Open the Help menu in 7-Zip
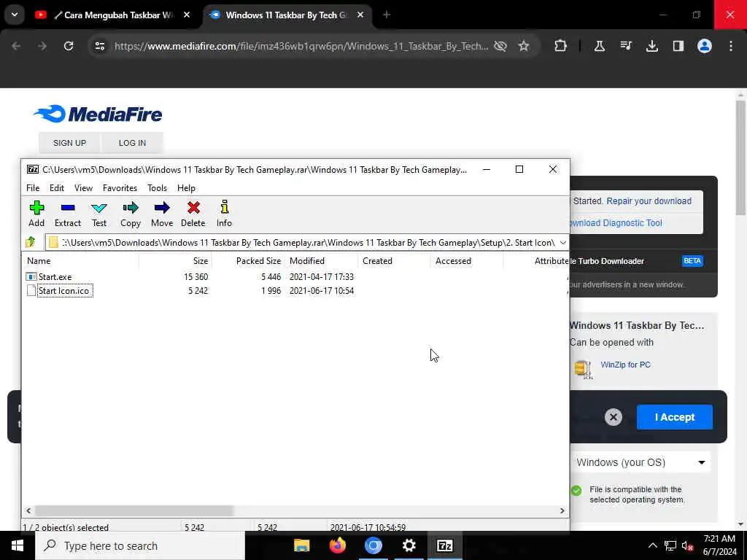Screen dimensions: 747x560 click(186, 188)
